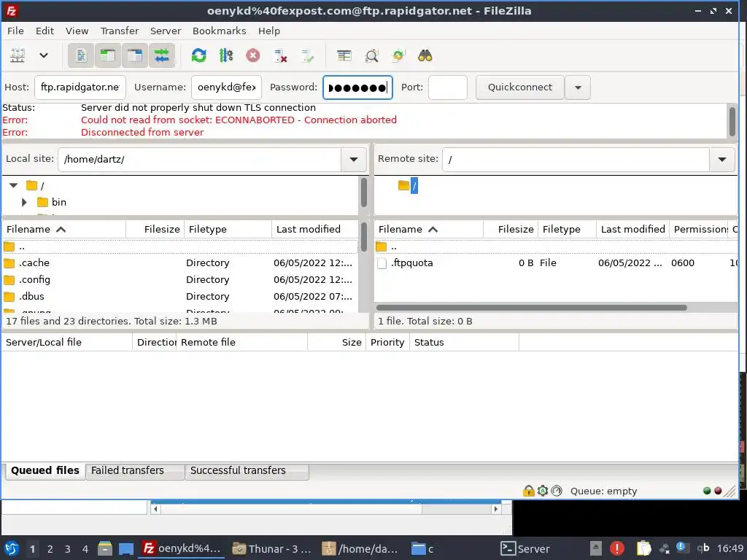Select the .config directory row
This screenshot has height=560, width=747.
click(180, 279)
